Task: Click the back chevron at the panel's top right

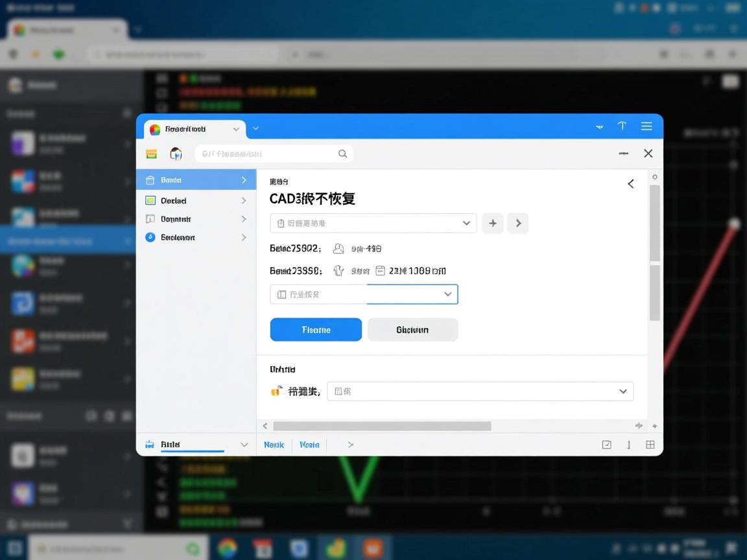Action: [x=630, y=184]
